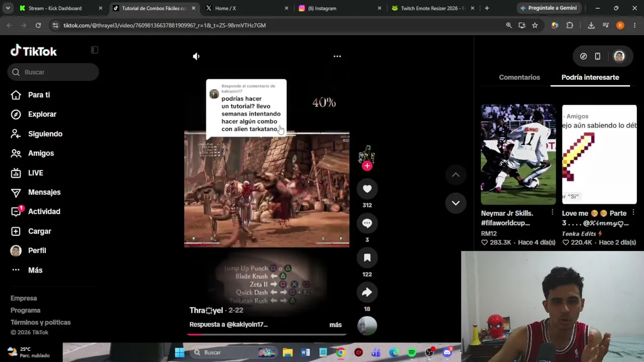The width and height of the screenshot is (644, 362).
Task: Follow the creator with the red plus button
Action: click(367, 166)
